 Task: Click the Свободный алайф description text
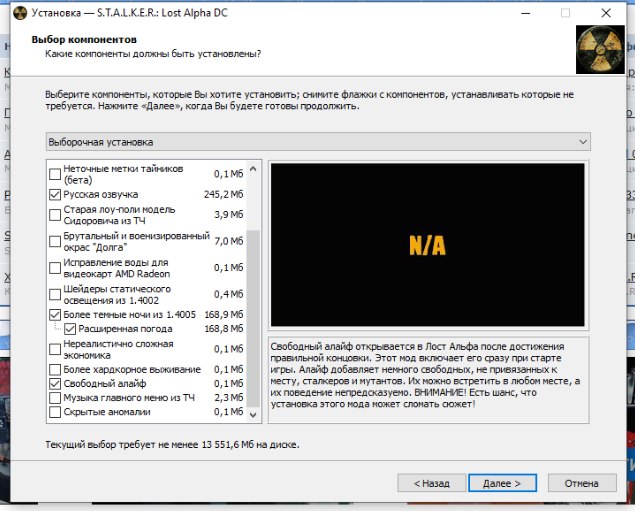pyautogui.click(x=425, y=375)
